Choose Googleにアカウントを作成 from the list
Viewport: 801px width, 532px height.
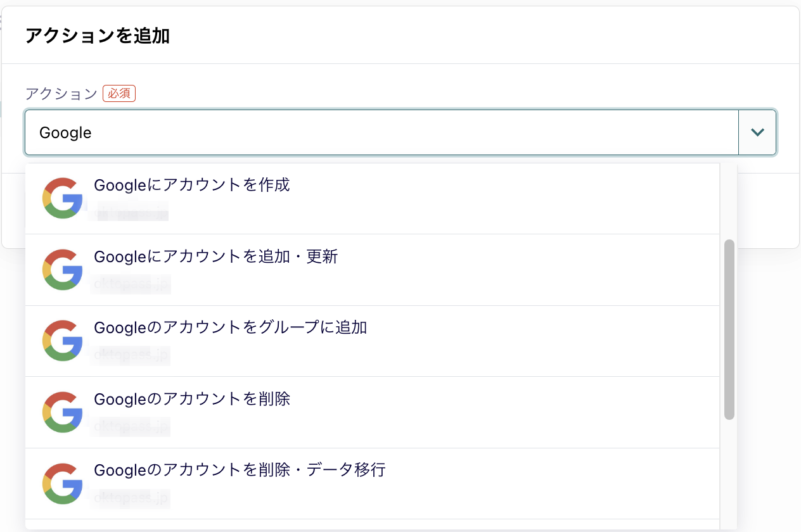coord(191,185)
